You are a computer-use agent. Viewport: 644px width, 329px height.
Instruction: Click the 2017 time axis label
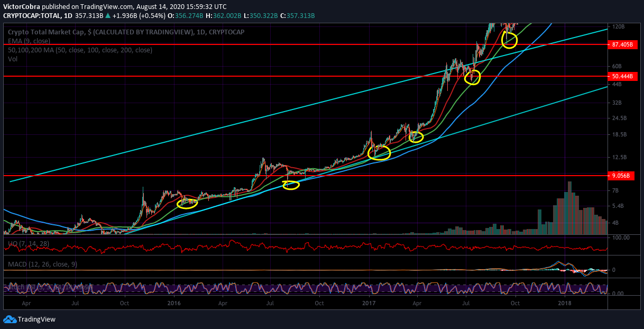coord(369,304)
